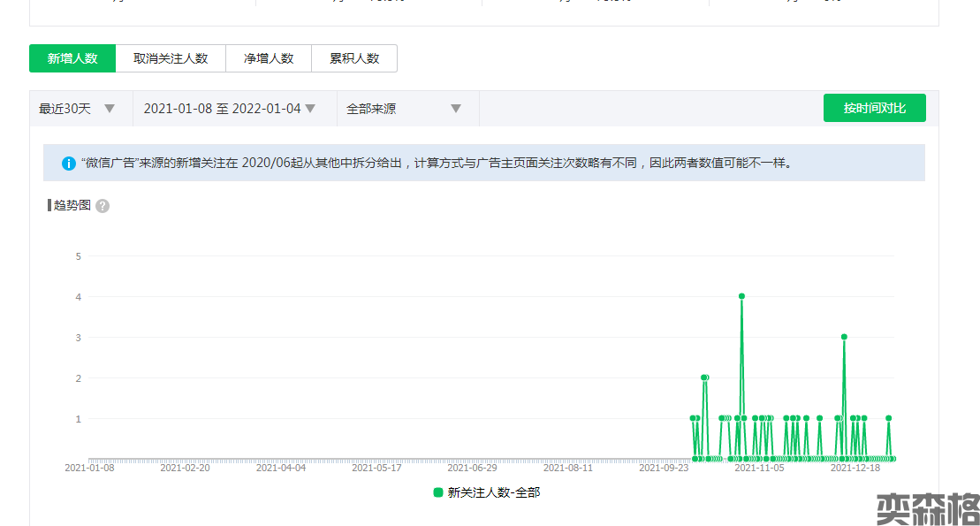The width and height of the screenshot is (980, 526).
Task: Click the help question mark beside 趋势图
Action: (103, 206)
